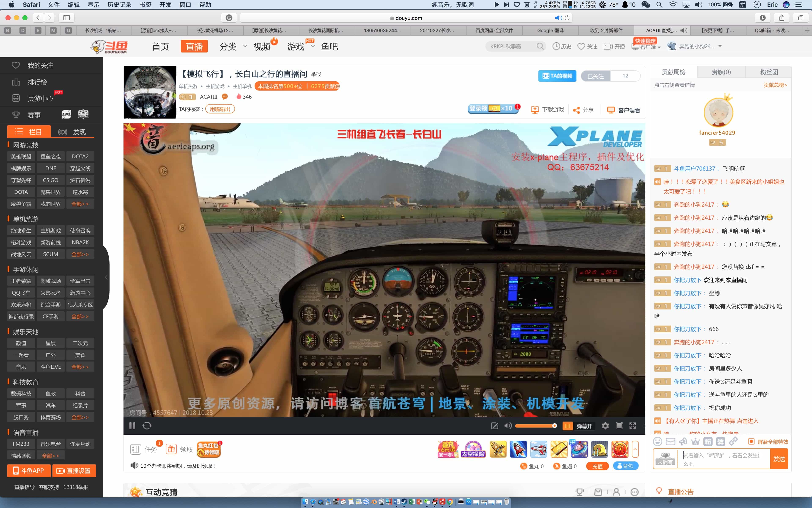Open TA的视频 videos button
The width and height of the screenshot is (812, 508).
pos(557,76)
